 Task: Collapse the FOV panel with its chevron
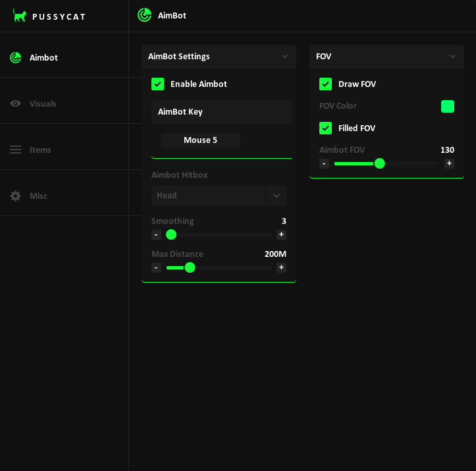point(452,57)
